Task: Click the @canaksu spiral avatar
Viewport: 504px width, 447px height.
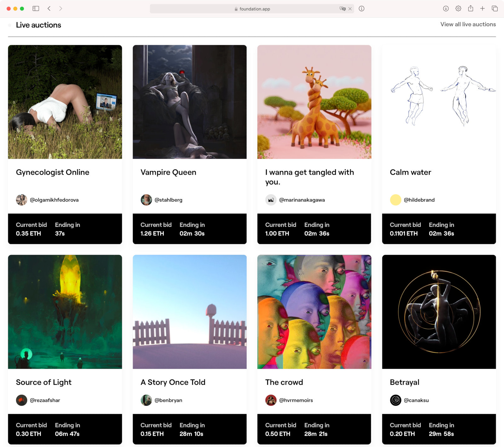Action: [396, 400]
